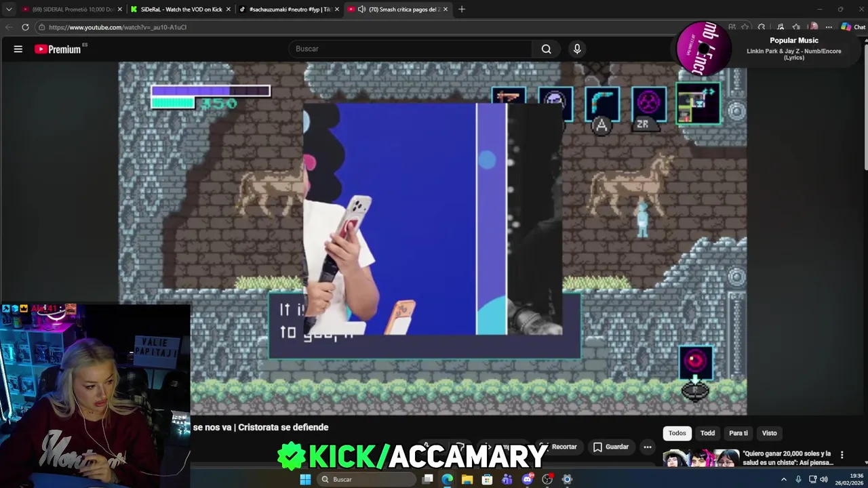Open Microsoft Teams from taskbar
This screenshot has width=868, height=488.
pos(507,479)
